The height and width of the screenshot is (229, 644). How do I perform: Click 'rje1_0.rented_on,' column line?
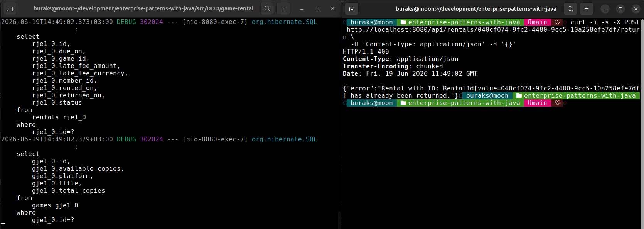coord(65,88)
